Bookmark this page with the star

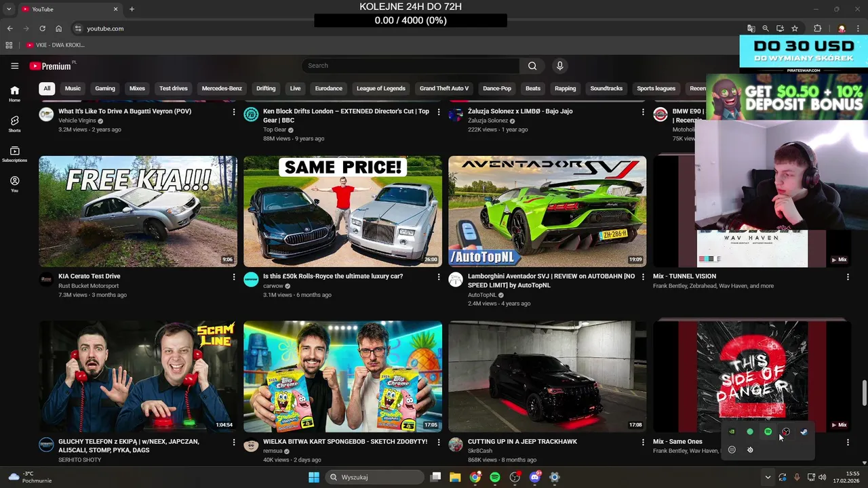click(795, 28)
